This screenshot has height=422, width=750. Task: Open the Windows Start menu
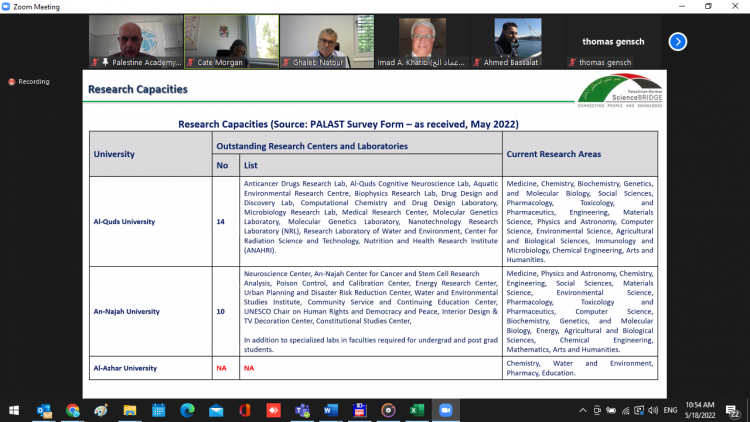coord(14,411)
